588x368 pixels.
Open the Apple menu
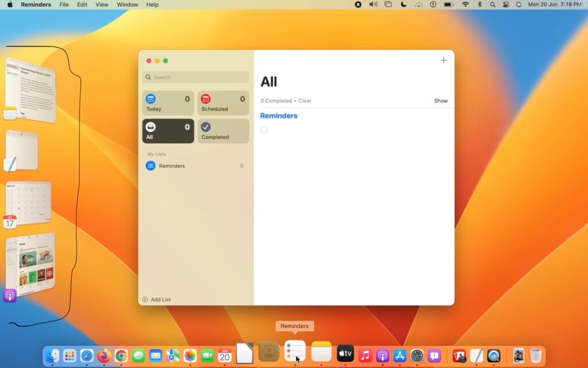10,5
